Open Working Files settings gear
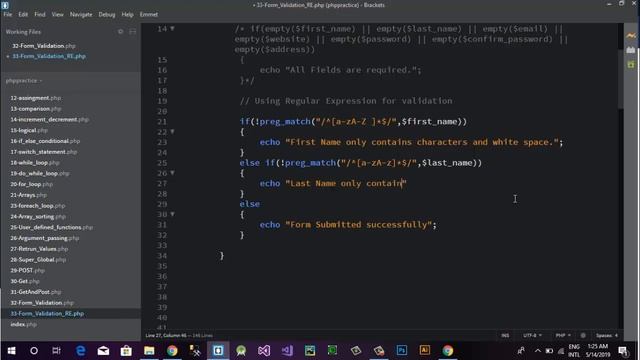The height and width of the screenshot is (360, 640). [x=120, y=31]
